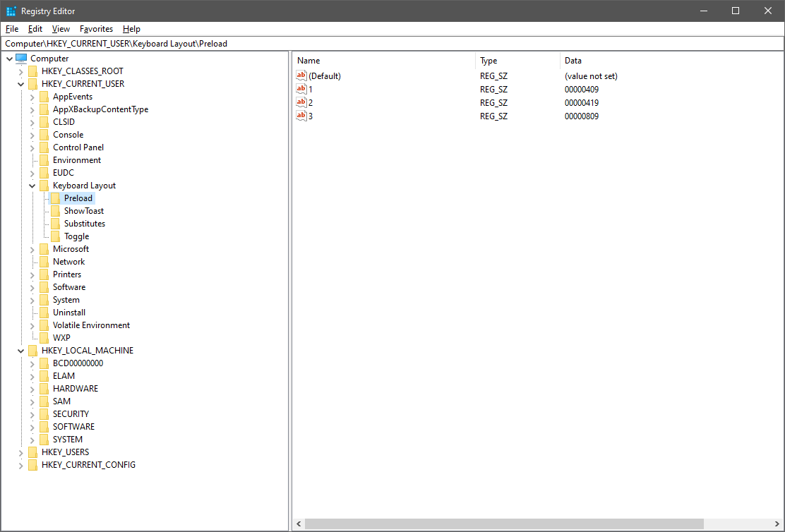
Task: Click the data value 00000419
Action: point(582,102)
